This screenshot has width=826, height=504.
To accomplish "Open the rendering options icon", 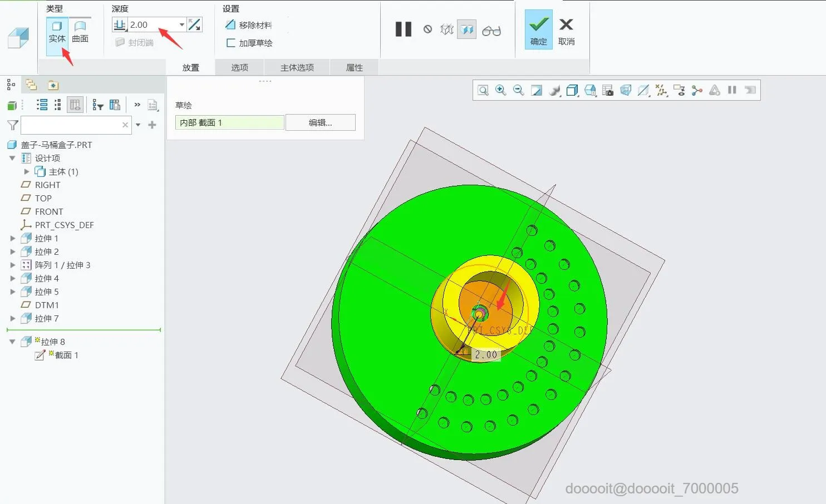I will coord(554,90).
